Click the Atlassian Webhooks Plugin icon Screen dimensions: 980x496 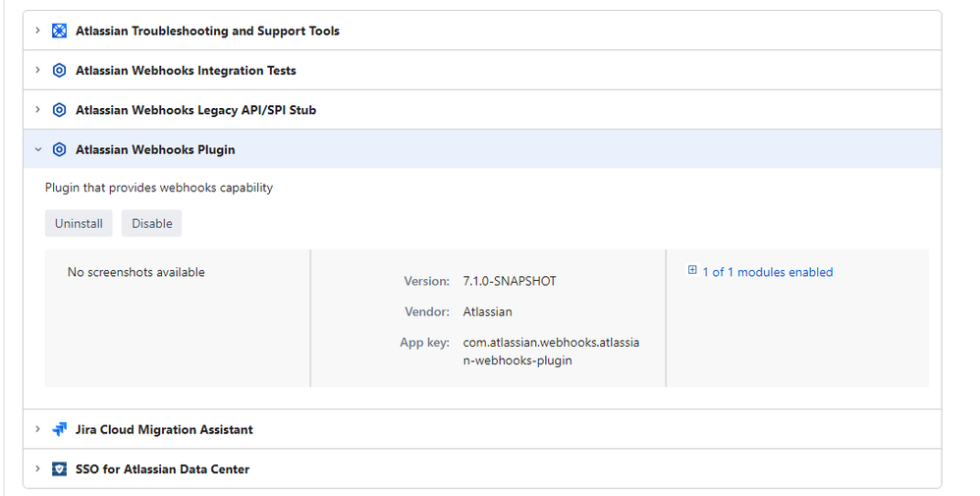pyautogui.click(x=59, y=149)
